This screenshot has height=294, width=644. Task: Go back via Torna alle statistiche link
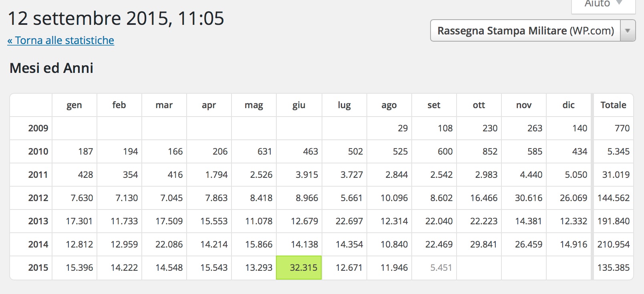pos(60,40)
